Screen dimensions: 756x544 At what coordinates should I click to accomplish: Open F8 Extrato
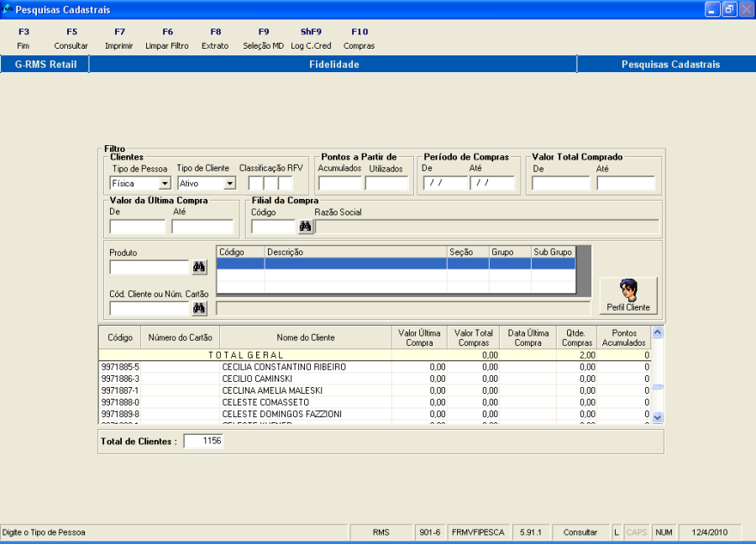215,39
